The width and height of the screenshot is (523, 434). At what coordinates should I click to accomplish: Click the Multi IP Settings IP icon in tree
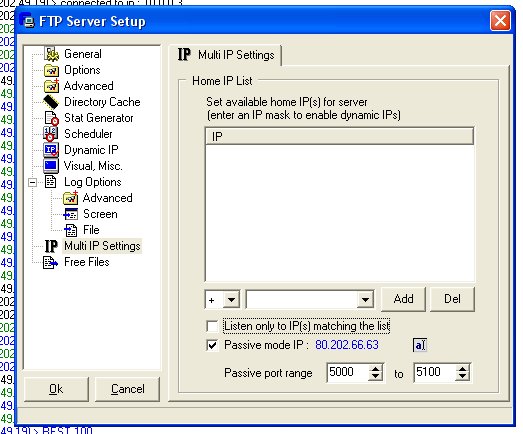[x=51, y=246]
